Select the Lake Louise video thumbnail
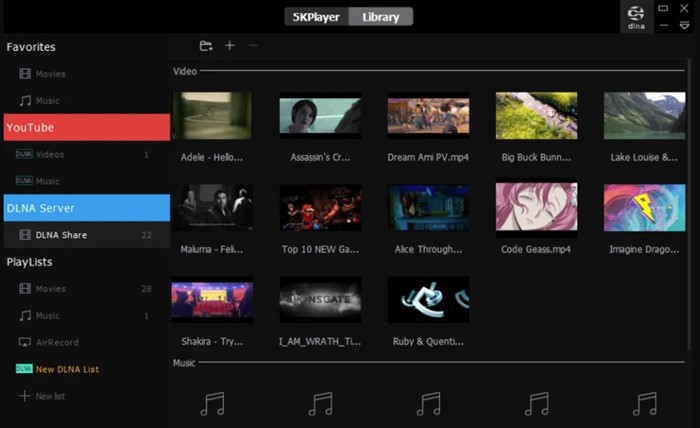 click(645, 116)
